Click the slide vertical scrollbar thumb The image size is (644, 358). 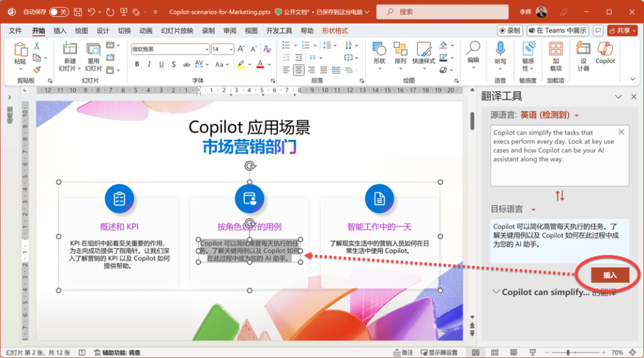[472, 122]
